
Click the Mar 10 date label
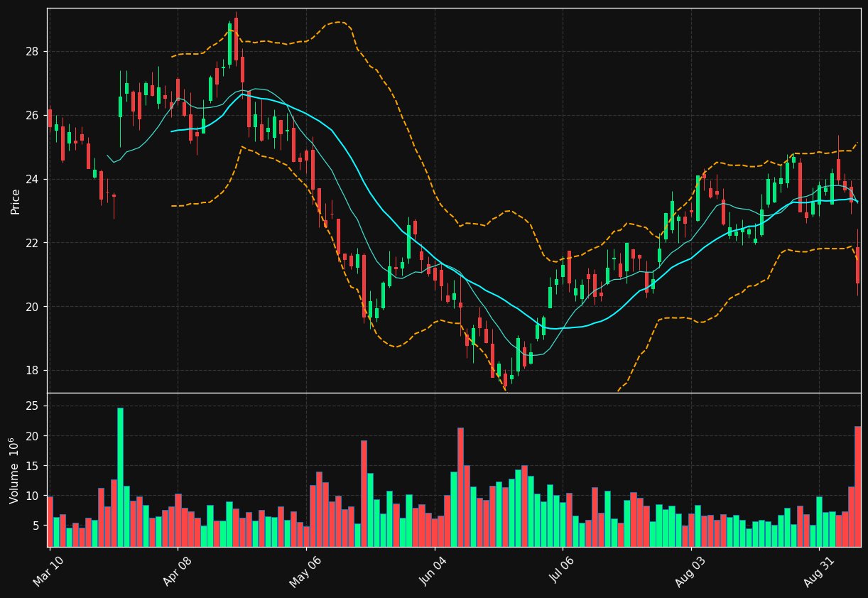(48, 571)
